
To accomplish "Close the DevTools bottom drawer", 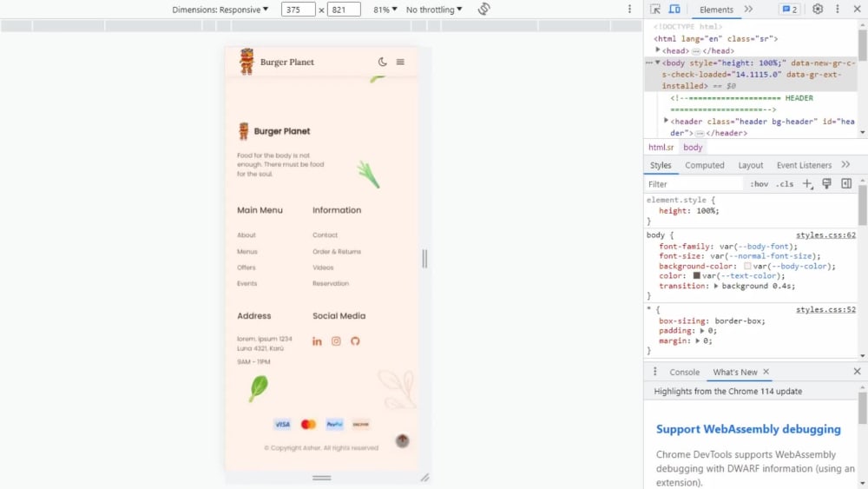I will [857, 372].
